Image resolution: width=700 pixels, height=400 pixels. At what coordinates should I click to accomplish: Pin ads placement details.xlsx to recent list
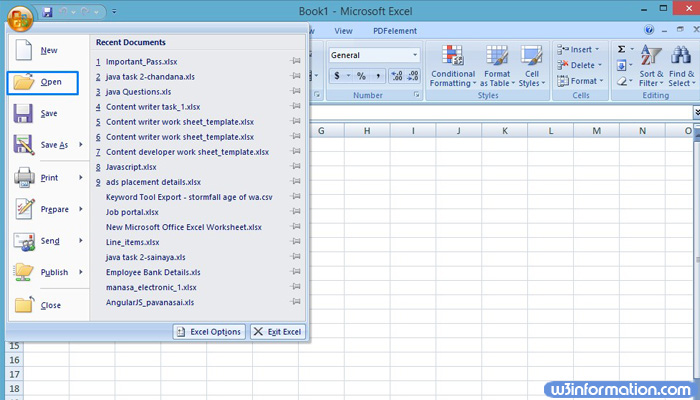(295, 181)
